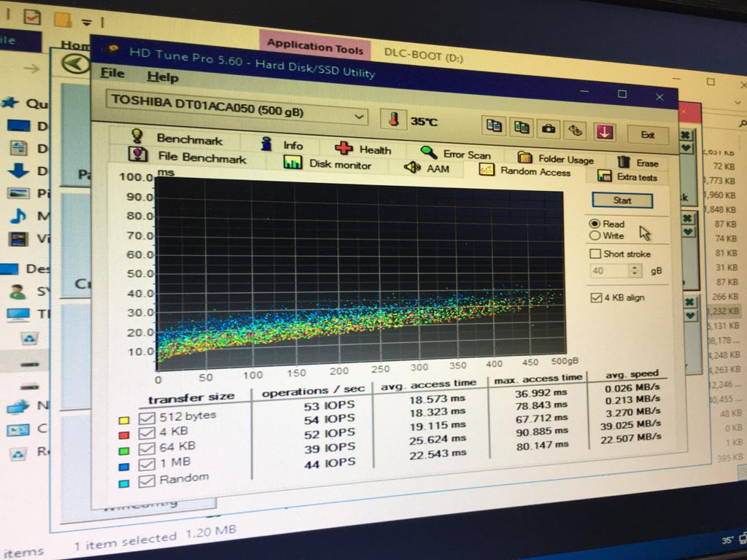Image resolution: width=747 pixels, height=560 pixels.
Task: Open Application Tools tab in File Explorer
Action: pos(314,47)
